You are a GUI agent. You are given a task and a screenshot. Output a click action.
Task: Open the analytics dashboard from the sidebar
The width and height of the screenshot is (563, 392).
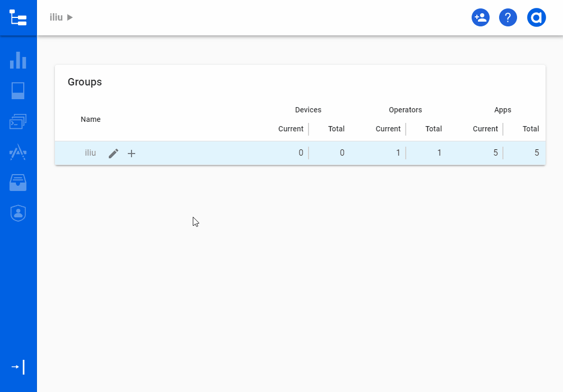tap(18, 61)
